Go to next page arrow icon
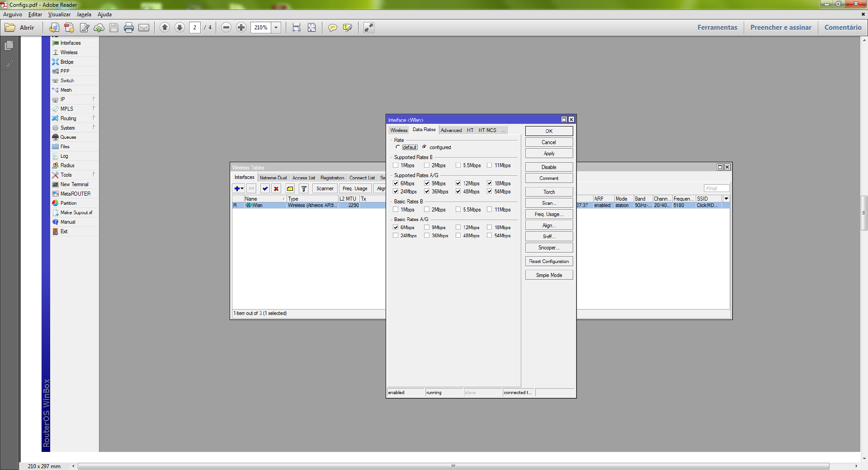 pyautogui.click(x=179, y=28)
